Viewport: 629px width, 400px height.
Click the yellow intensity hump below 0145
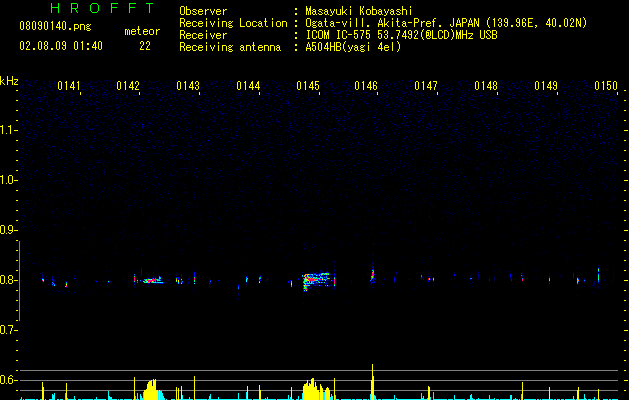(x=317, y=389)
